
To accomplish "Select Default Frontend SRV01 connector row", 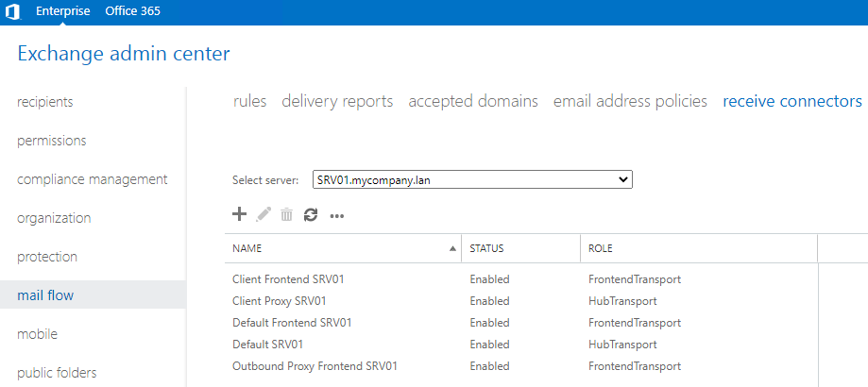I will (521, 323).
